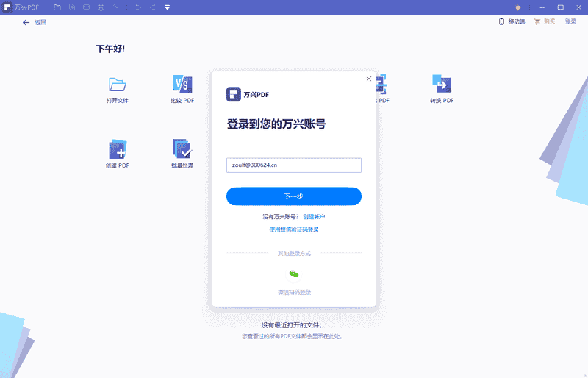588x378 pixels.
Task: Open the 购买 purchase link
Action: pos(549,21)
